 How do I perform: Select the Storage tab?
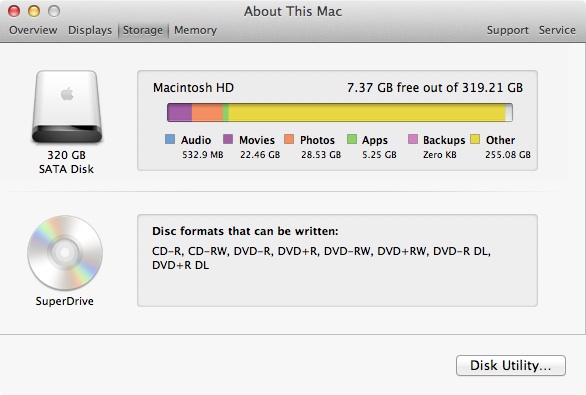click(x=143, y=30)
